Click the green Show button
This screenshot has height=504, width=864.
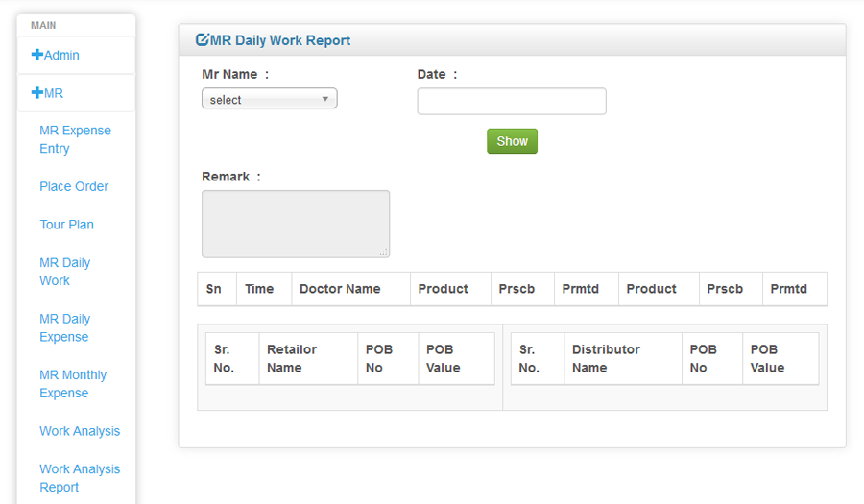click(x=512, y=141)
